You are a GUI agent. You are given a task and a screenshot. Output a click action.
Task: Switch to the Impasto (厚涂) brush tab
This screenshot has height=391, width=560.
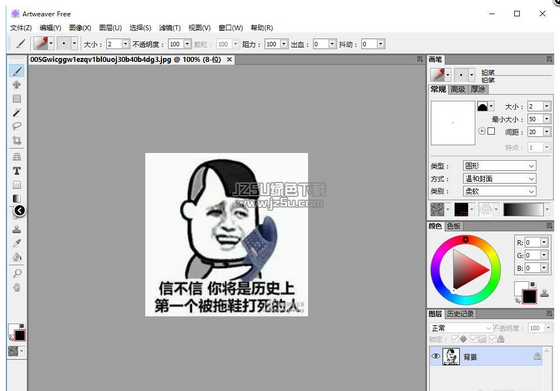pos(478,89)
